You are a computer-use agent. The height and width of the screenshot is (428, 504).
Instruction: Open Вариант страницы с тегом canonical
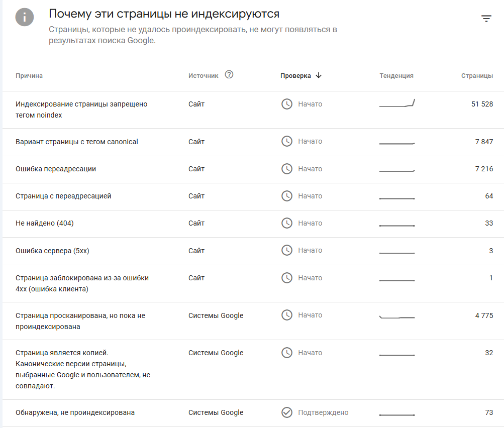point(253,142)
